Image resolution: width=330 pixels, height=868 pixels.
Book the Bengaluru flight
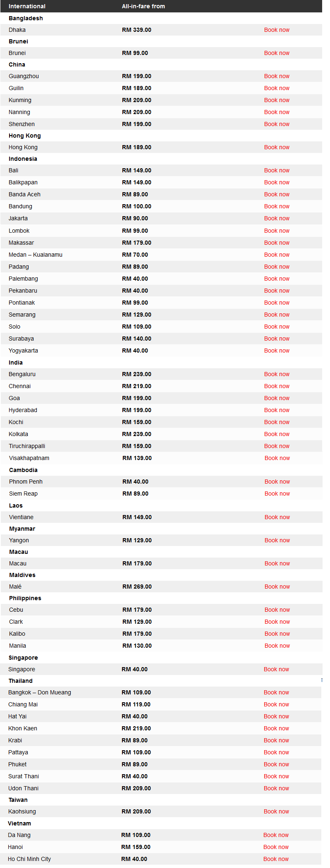tap(277, 374)
